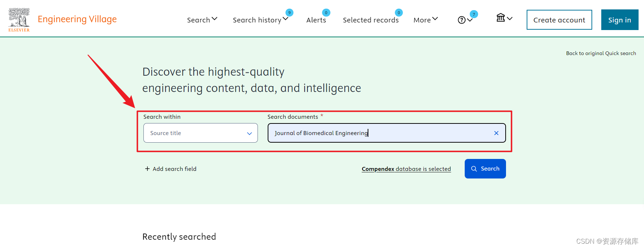The image size is (644, 248).
Task: Open the help question mark icon
Action: [461, 20]
